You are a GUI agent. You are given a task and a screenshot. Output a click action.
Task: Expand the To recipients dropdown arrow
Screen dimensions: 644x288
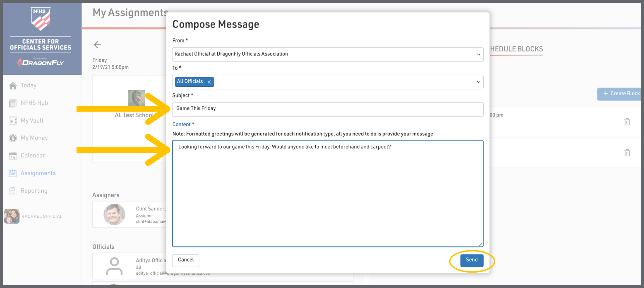[478, 82]
